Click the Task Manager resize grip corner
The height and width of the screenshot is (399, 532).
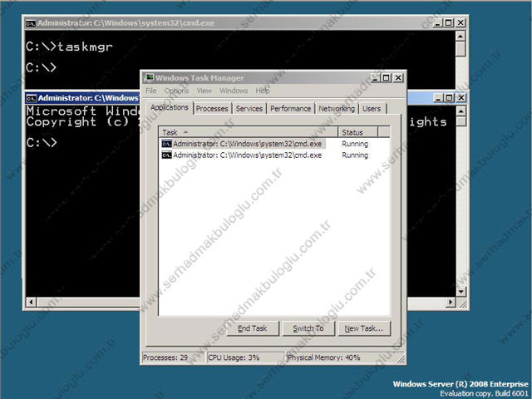(x=401, y=359)
